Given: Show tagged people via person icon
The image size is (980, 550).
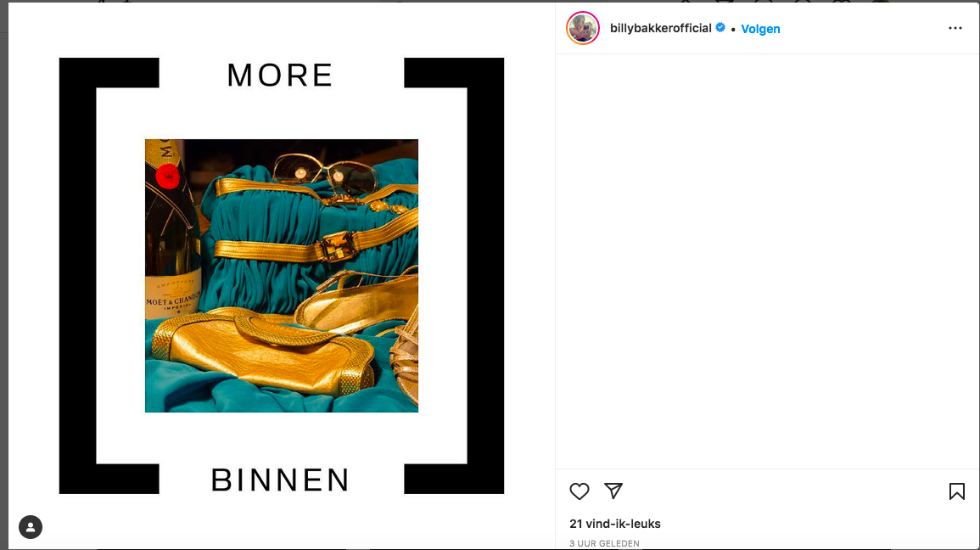Looking at the screenshot, I should (31, 527).
